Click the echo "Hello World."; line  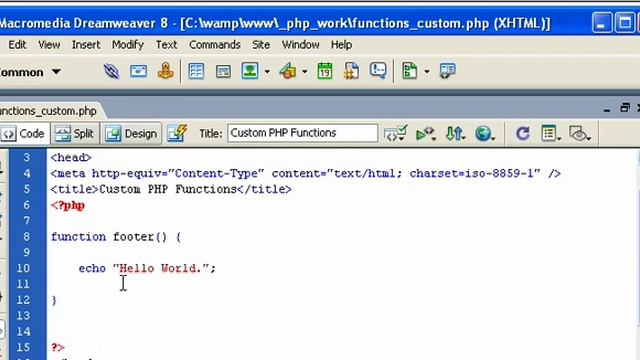[x=147, y=268]
